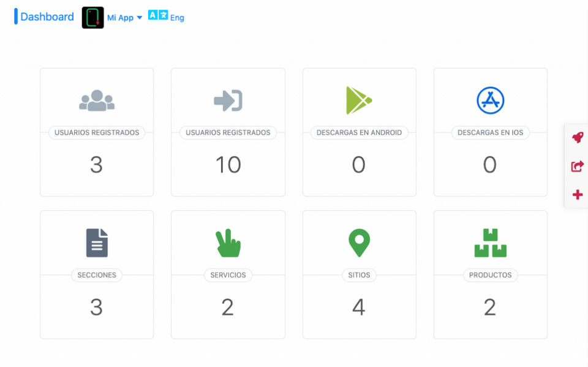
Task: Click the red share arrow icon
Action: coord(578,166)
